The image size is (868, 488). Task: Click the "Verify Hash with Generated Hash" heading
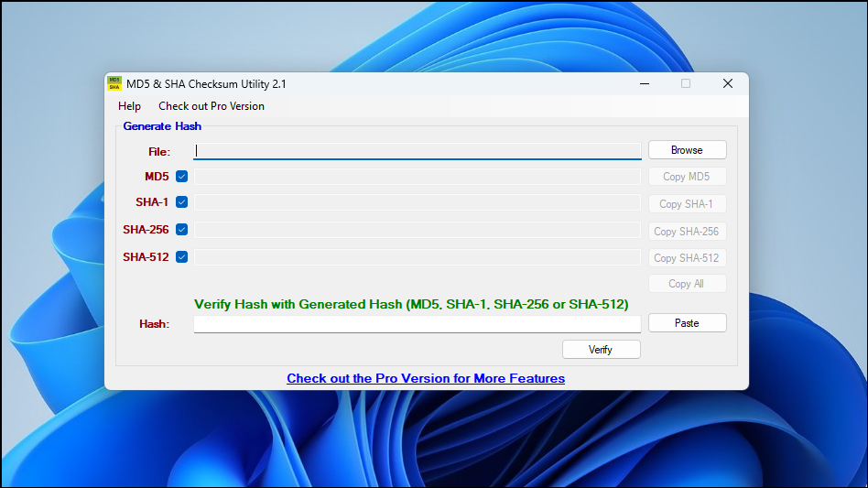[x=411, y=304]
